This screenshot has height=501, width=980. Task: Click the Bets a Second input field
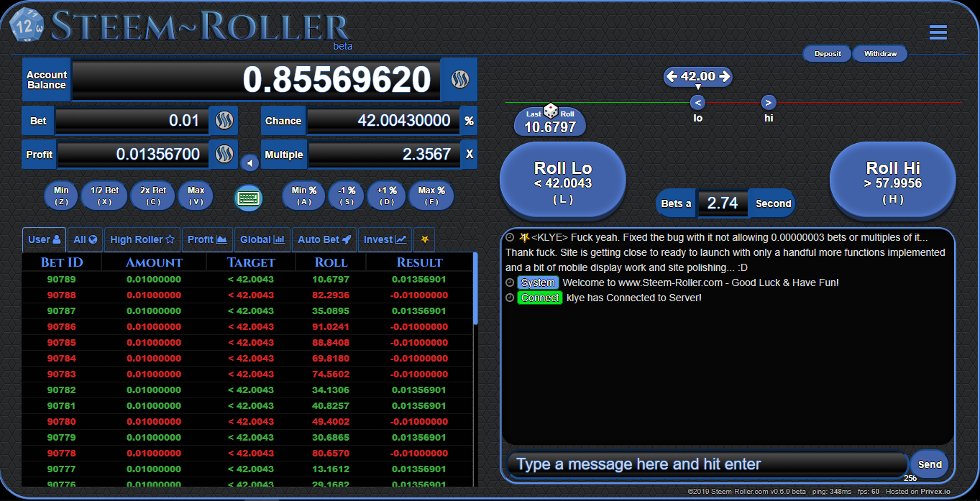[x=723, y=203]
